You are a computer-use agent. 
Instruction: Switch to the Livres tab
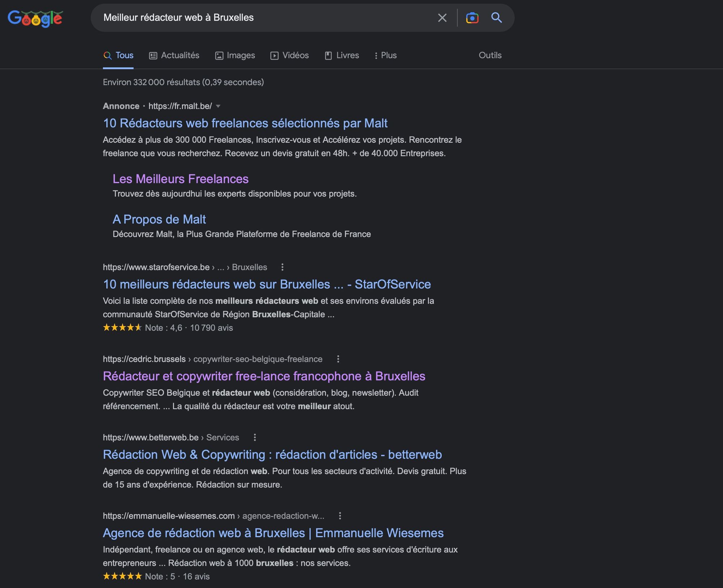pyautogui.click(x=342, y=55)
